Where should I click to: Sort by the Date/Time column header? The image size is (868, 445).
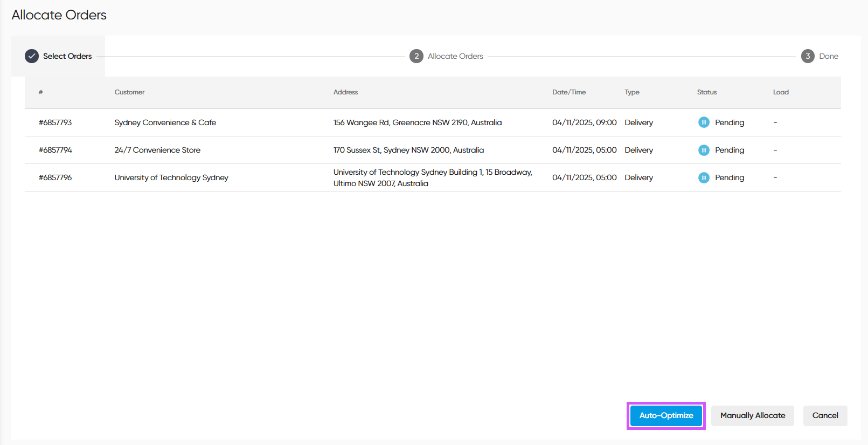pos(568,92)
